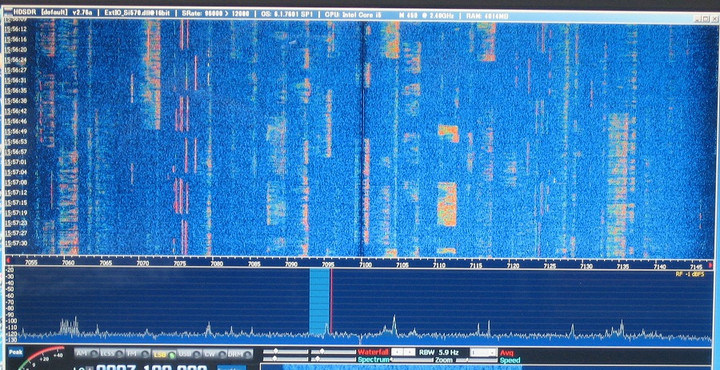Screen dimensions: 720x370
Task: Click the red left arrow on frequency scale
Action: click(x=8, y=261)
